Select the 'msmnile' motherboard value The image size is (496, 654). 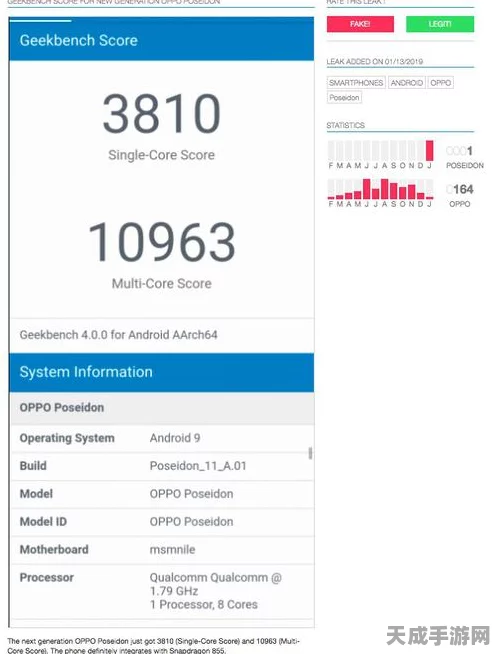click(172, 550)
